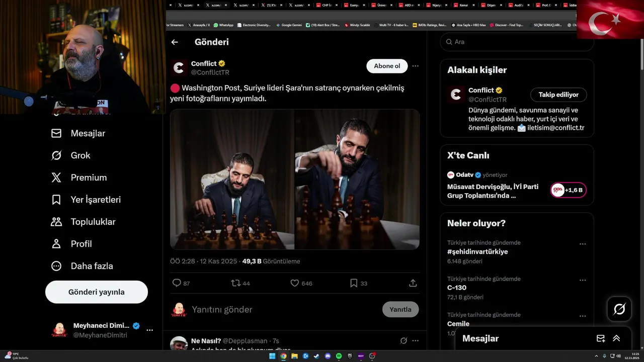Click the reply comment icon with 87

[177, 283]
